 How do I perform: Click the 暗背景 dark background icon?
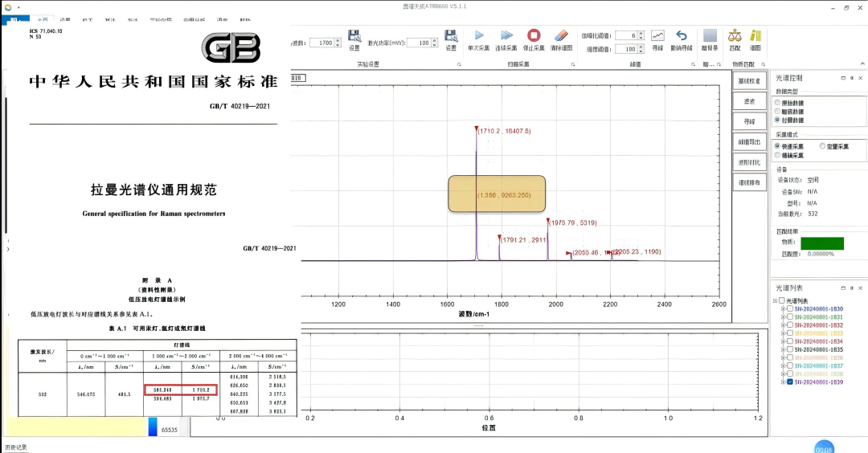point(710,35)
